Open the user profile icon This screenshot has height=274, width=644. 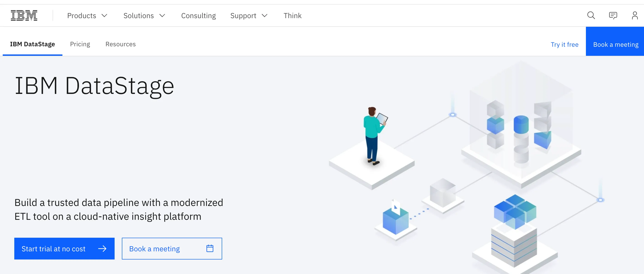(x=635, y=15)
